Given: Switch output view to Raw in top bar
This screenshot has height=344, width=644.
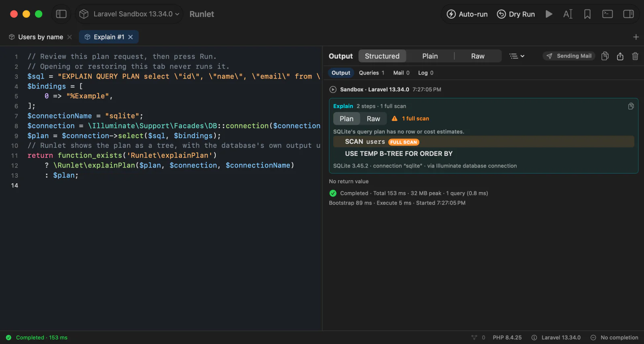Looking at the screenshot, I should (x=478, y=56).
